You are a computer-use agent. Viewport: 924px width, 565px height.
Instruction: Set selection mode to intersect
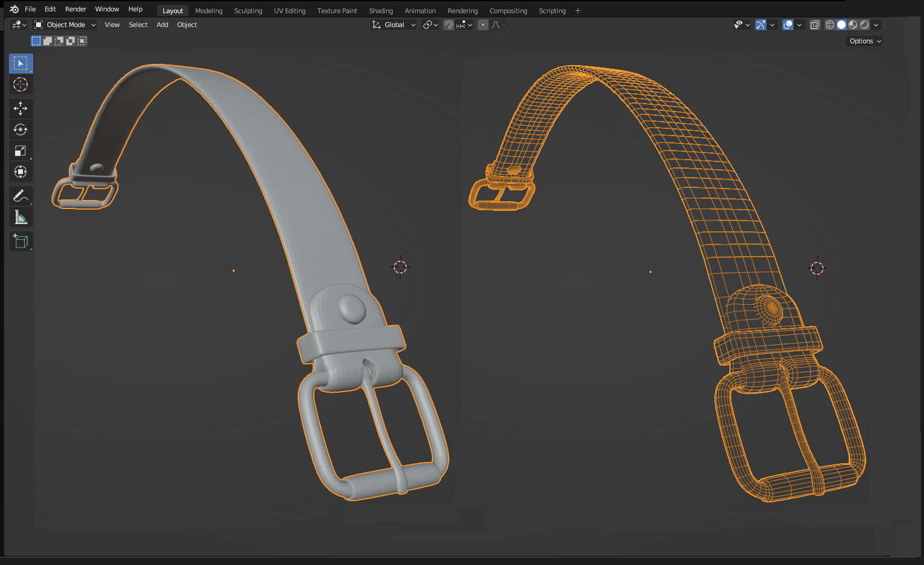[82, 41]
